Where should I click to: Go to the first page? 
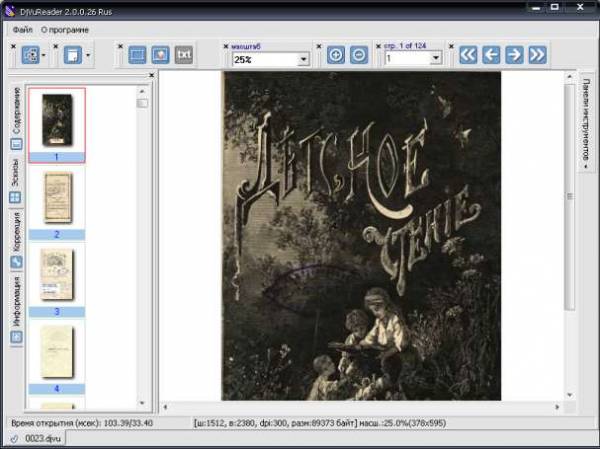[x=468, y=55]
